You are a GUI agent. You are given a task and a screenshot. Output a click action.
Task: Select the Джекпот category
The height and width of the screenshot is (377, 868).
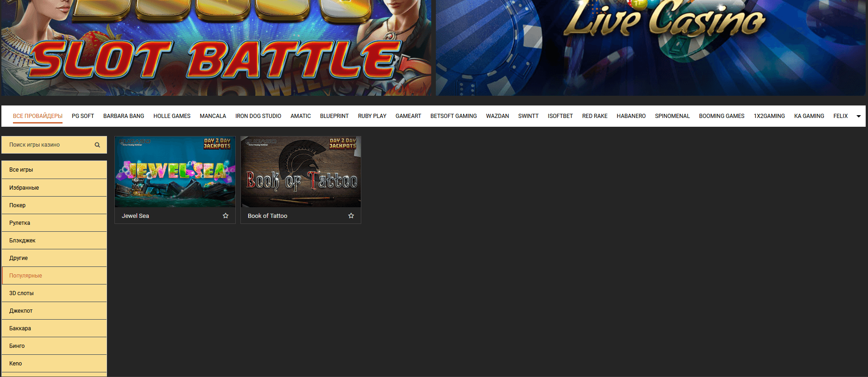54,311
